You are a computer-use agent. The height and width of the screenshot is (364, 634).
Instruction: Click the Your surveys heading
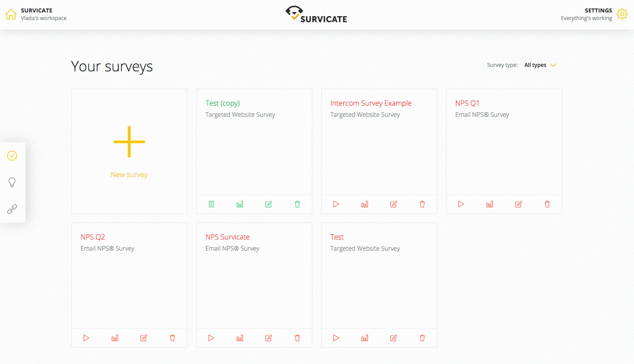(x=112, y=66)
